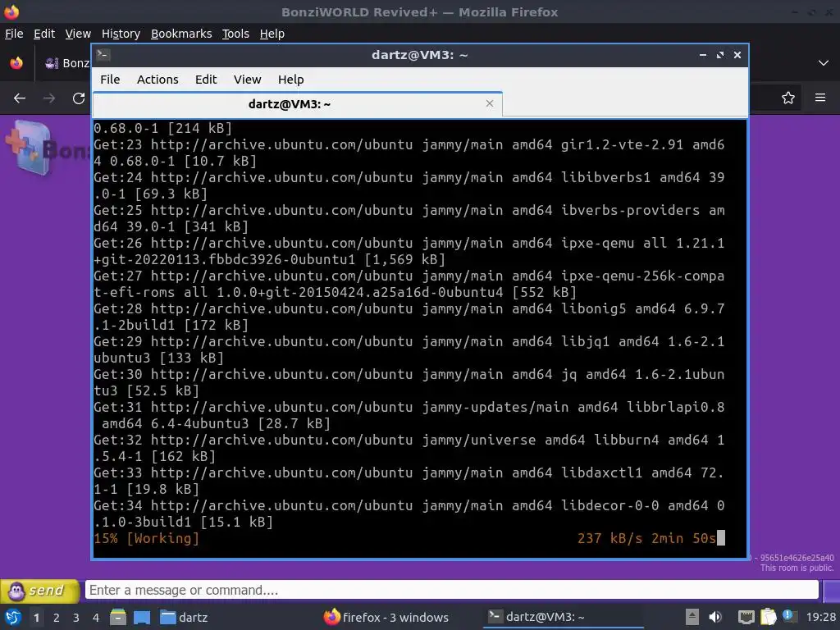This screenshot has height=630, width=840.
Task: Open the file manager taskbar launcher
Action: (118, 617)
